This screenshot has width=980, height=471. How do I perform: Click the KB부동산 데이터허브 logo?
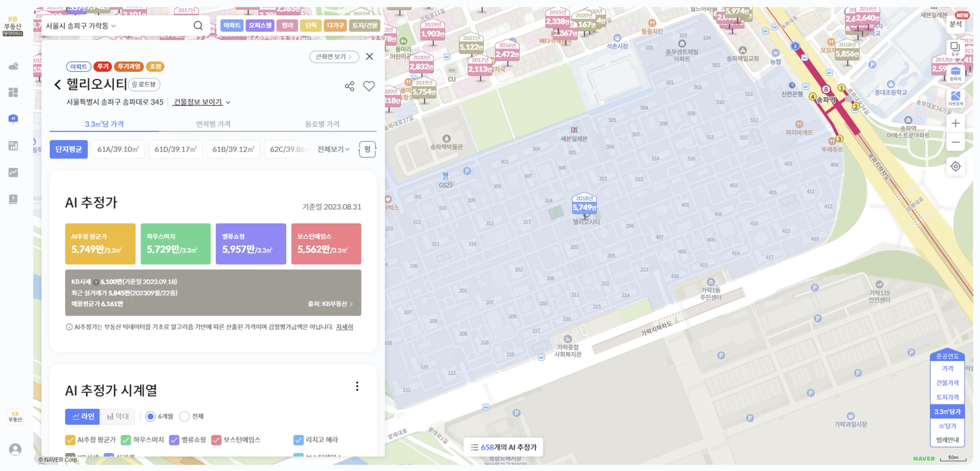click(x=13, y=26)
